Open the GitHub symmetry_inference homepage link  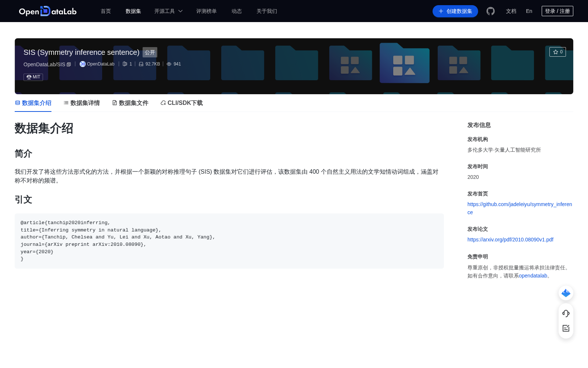pos(520,208)
